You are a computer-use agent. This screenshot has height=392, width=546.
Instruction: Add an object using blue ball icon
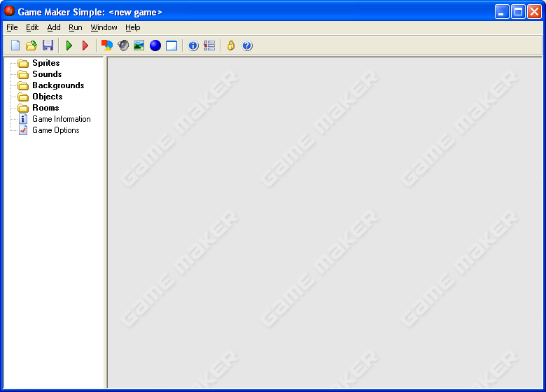[x=155, y=45]
